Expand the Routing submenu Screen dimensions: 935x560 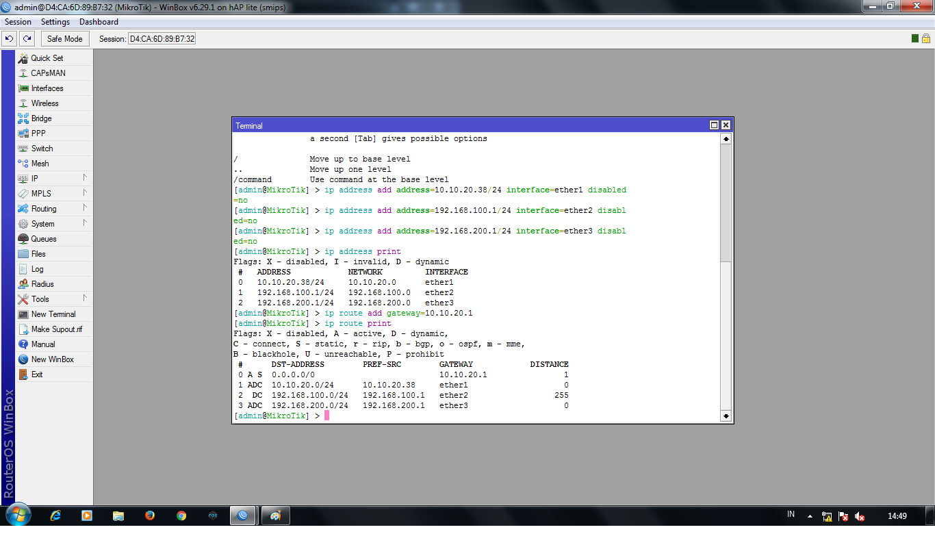[x=53, y=209]
